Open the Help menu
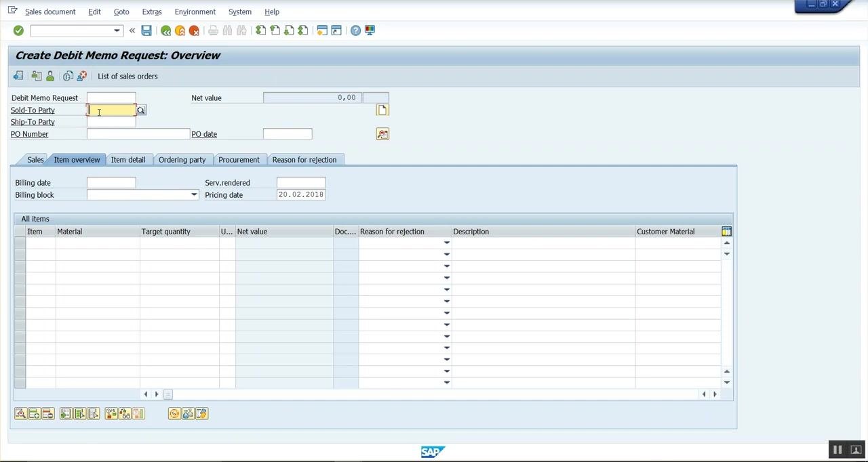The height and width of the screenshot is (462, 868). point(272,12)
